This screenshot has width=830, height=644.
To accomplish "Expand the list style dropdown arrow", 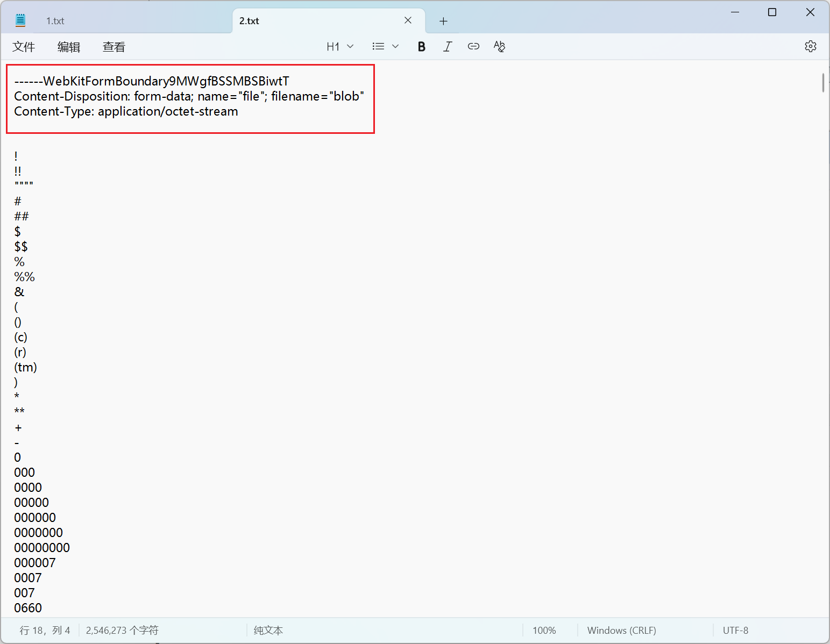I will pos(395,47).
